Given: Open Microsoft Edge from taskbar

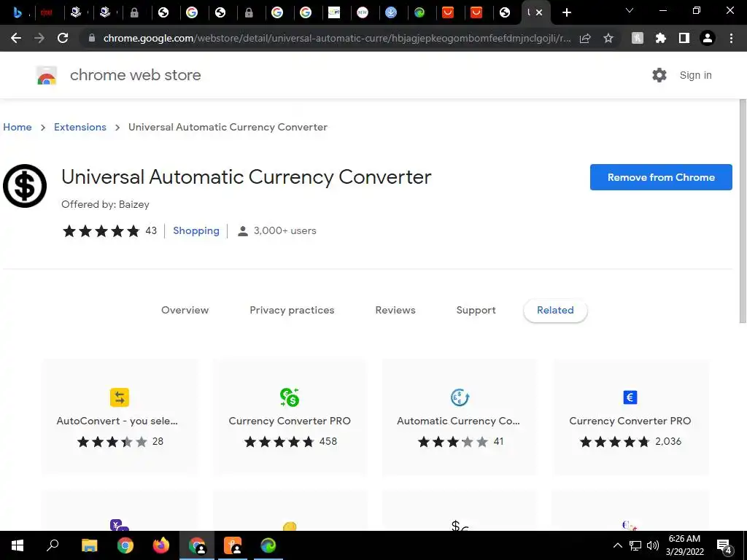Looking at the screenshot, I should tap(268, 545).
